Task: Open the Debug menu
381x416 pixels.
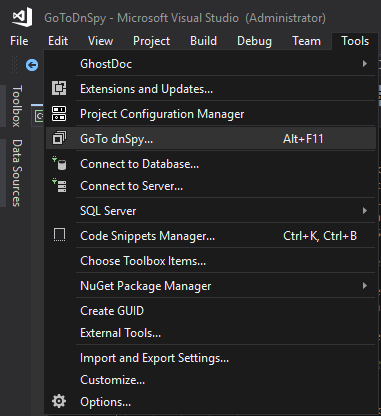Action: 254,41
